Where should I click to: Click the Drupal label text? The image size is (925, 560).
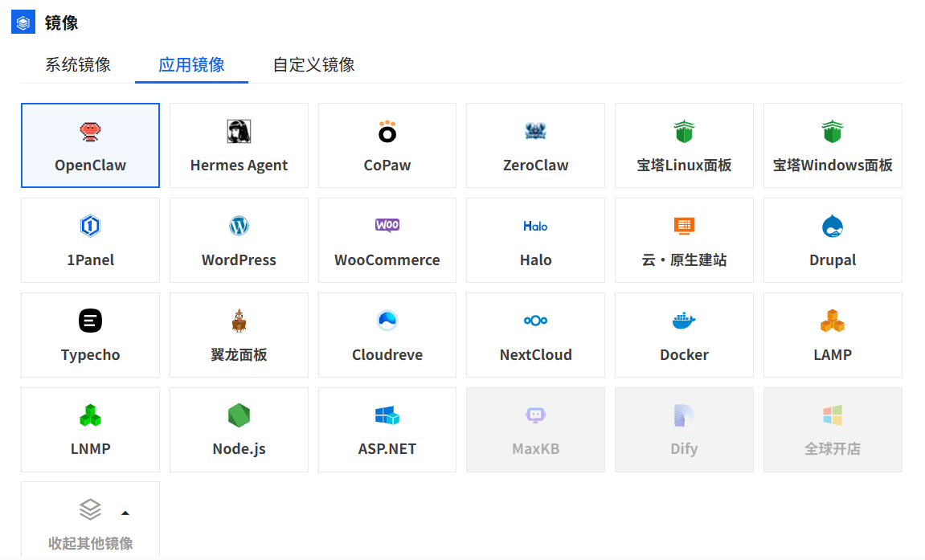point(833,260)
